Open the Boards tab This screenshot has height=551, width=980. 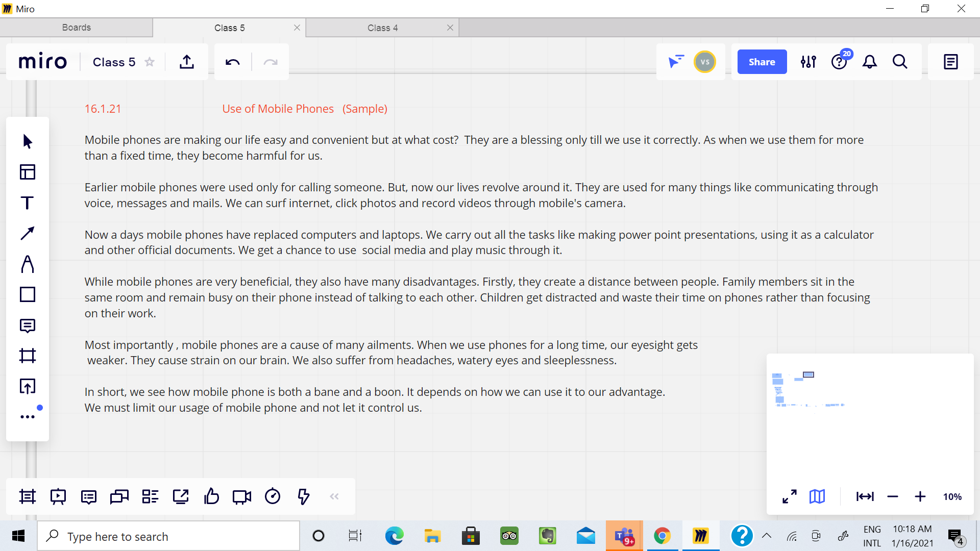tap(77, 28)
